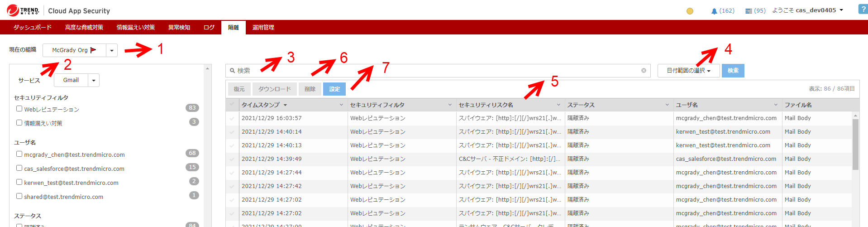Open the task list icon showing 95
This screenshot has height=227, width=868.
pos(749,11)
